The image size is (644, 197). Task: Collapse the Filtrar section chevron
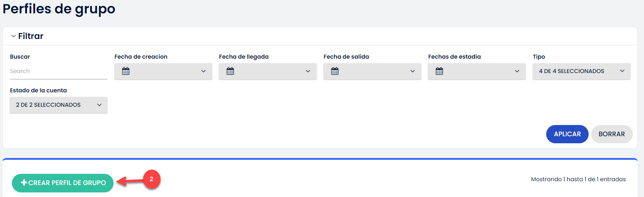point(13,36)
